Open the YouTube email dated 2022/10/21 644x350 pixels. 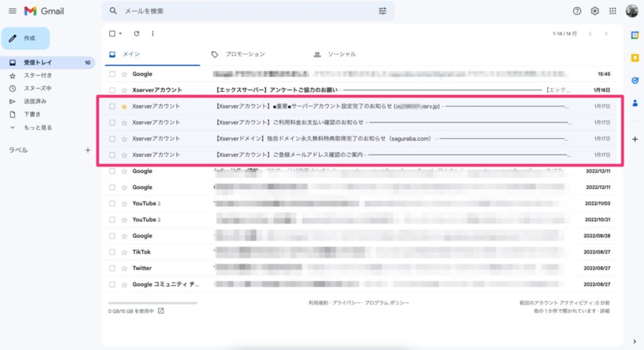tap(360, 220)
